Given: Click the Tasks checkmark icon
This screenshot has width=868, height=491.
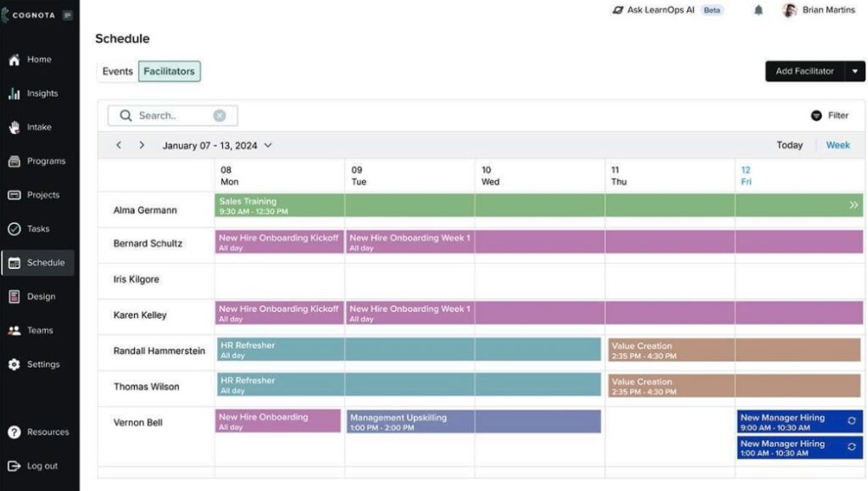Looking at the screenshot, I should coord(14,229).
